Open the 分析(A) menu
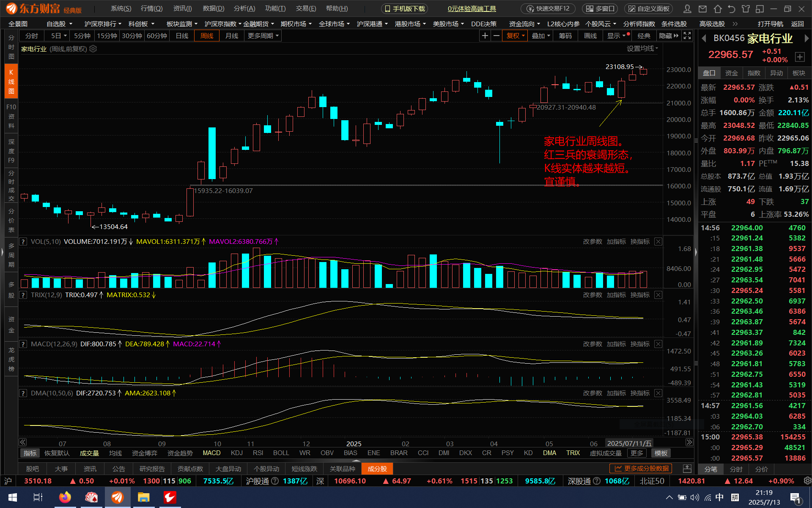This screenshot has height=508, width=812. 244,8
